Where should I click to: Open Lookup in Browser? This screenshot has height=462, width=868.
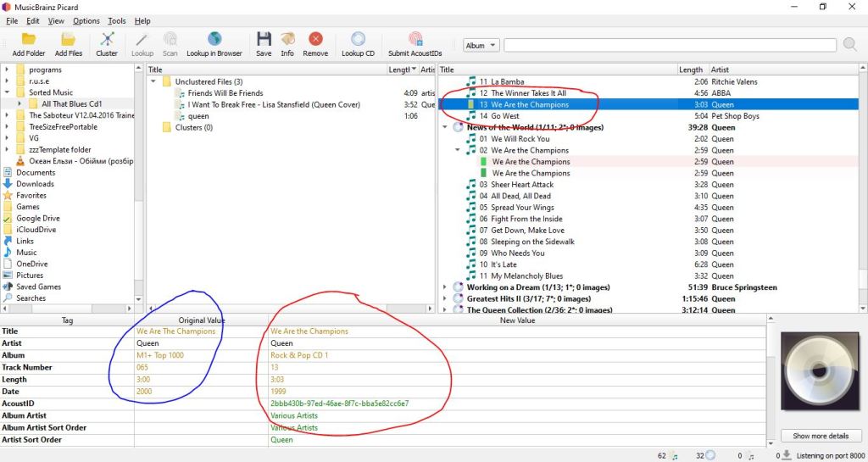tap(214, 39)
